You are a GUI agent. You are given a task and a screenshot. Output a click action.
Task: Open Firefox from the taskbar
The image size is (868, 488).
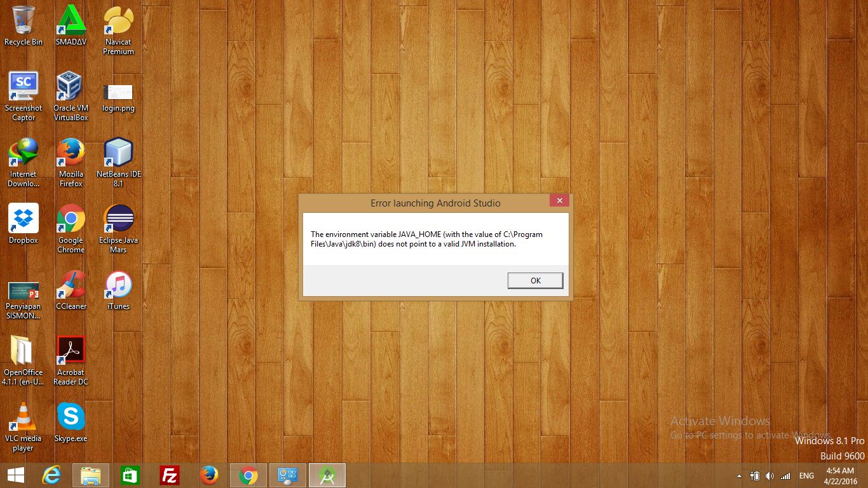(x=209, y=475)
